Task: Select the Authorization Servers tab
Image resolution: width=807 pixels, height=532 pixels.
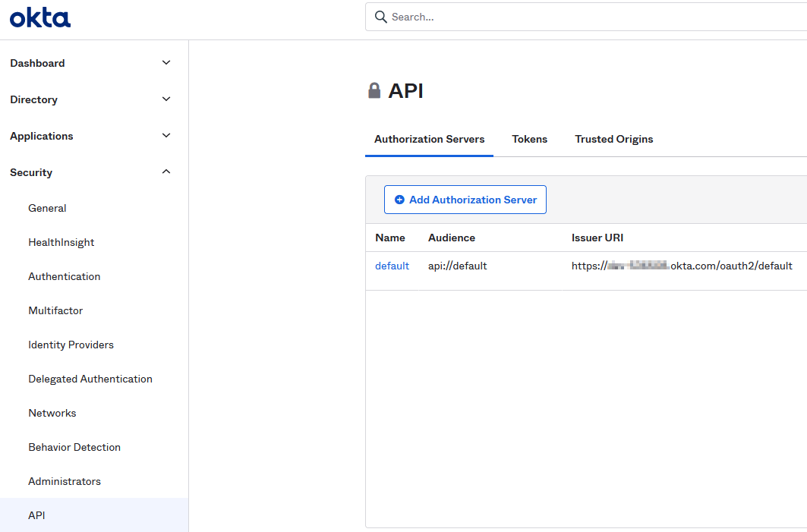Action: click(x=429, y=139)
